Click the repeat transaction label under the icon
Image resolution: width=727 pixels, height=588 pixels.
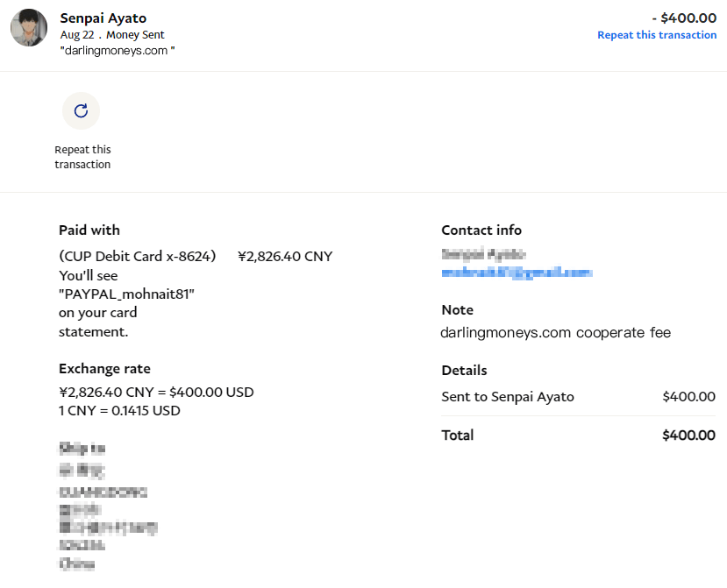82,157
